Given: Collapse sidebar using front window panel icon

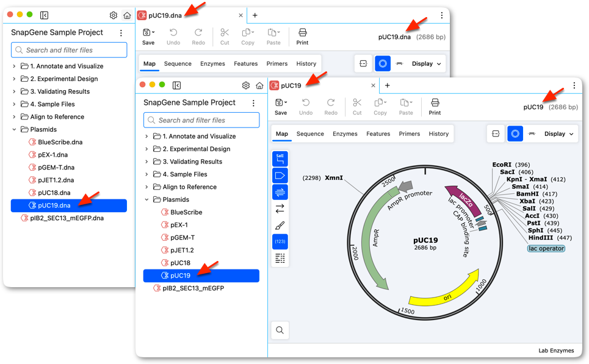Looking at the screenshot, I should point(176,85).
